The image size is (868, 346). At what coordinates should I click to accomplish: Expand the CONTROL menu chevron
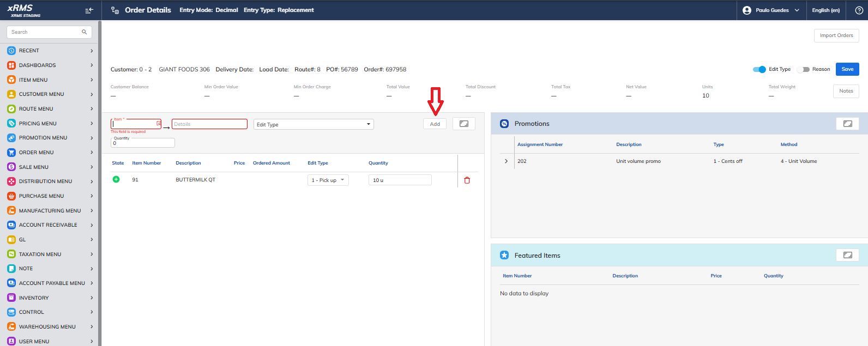pos(92,312)
